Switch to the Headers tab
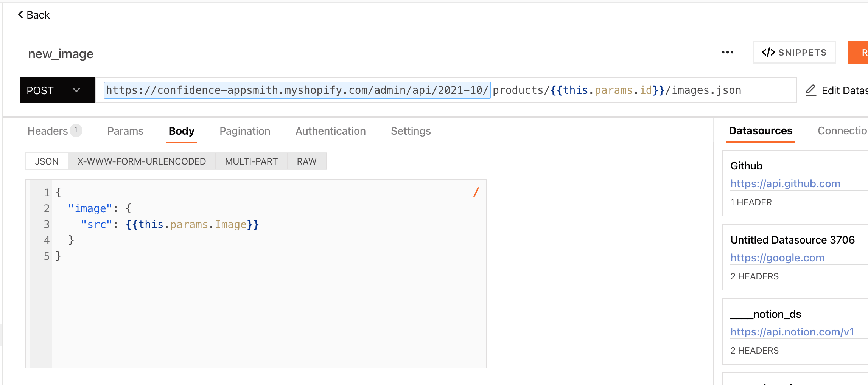Screen dimensions: 868x385 click(x=48, y=131)
